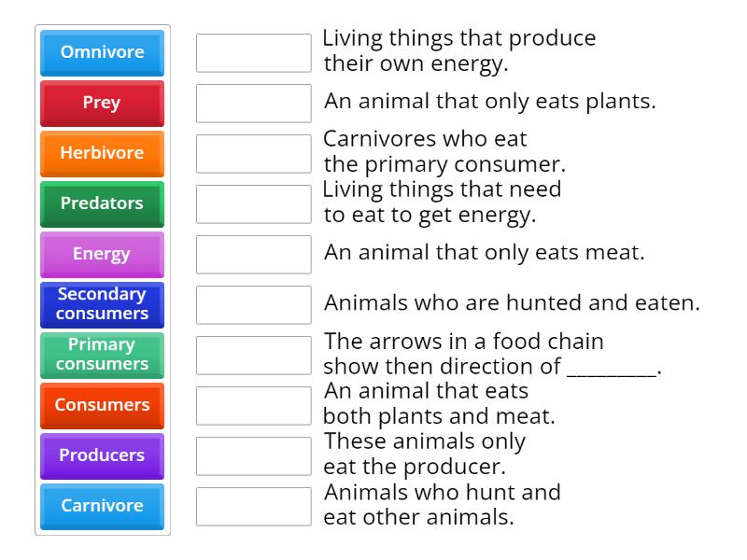Click the Producers tile
747x560 pixels.
101,455
